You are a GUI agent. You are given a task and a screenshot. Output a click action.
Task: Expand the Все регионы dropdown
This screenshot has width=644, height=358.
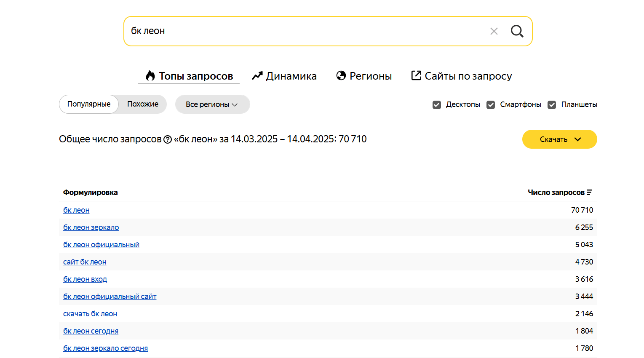point(212,104)
